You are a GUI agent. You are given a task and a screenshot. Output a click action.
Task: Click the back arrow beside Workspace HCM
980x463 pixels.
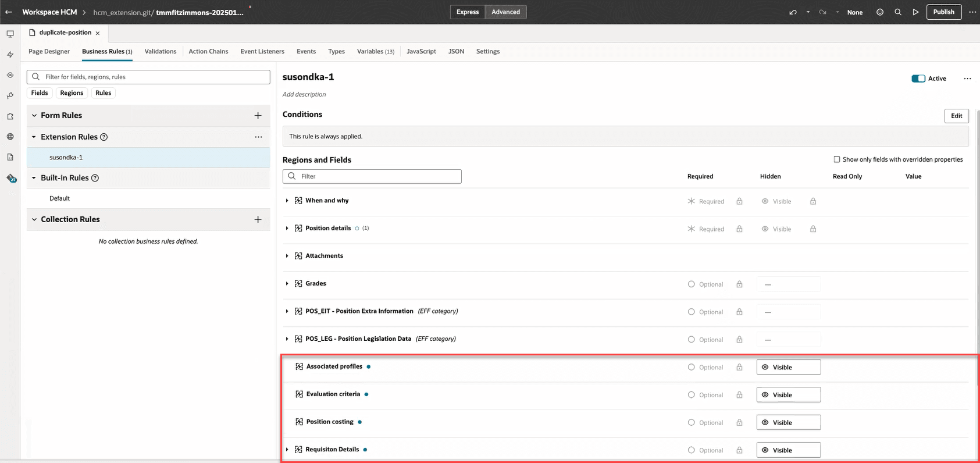(9, 12)
